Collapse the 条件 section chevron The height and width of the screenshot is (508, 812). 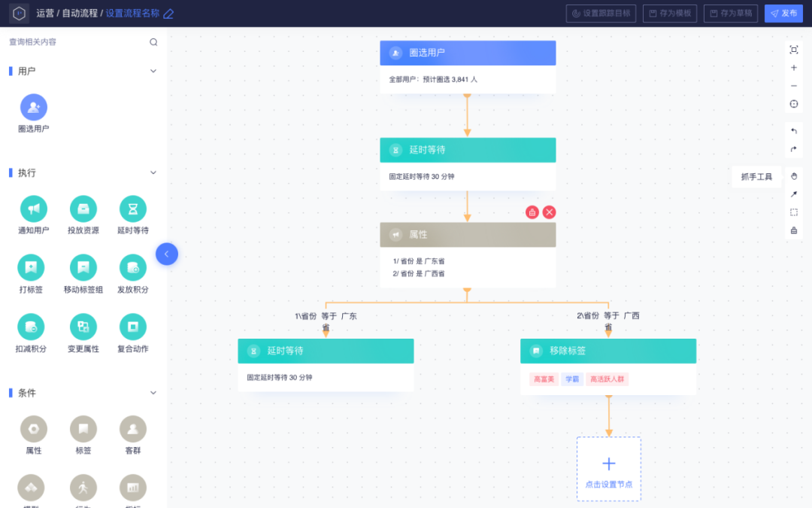point(153,393)
